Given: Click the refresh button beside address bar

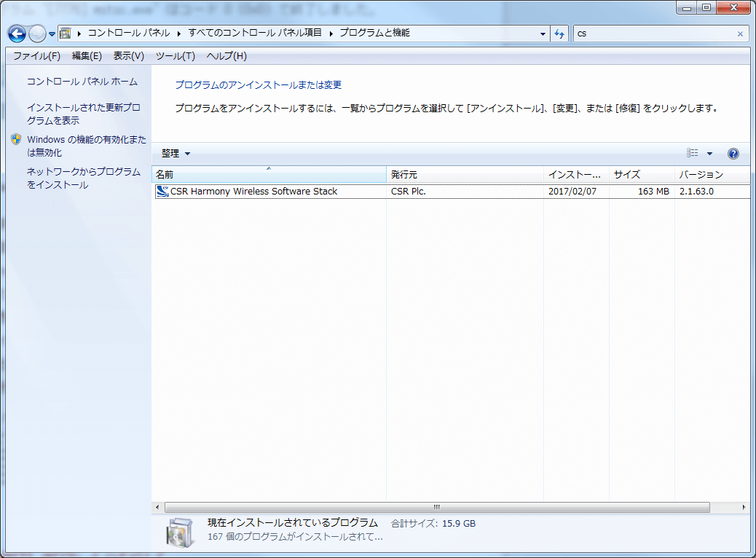Looking at the screenshot, I should pos(559,34).
